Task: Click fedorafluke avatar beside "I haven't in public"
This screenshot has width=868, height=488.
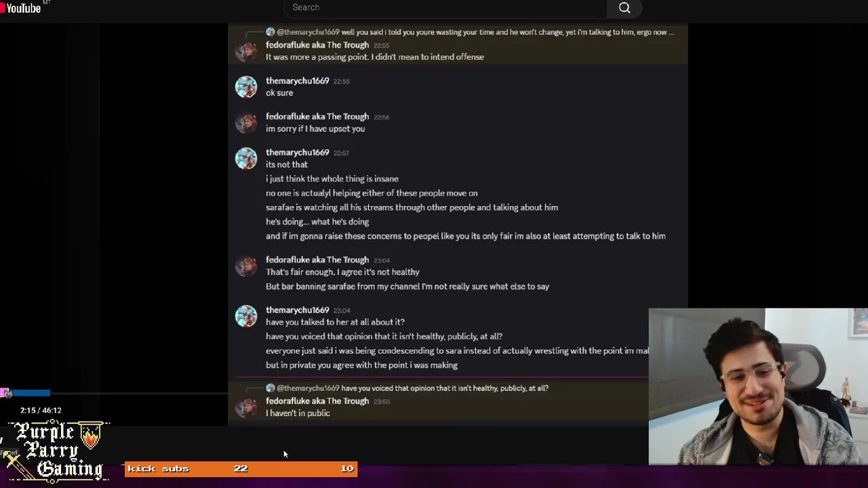Action: click(246, 407)
